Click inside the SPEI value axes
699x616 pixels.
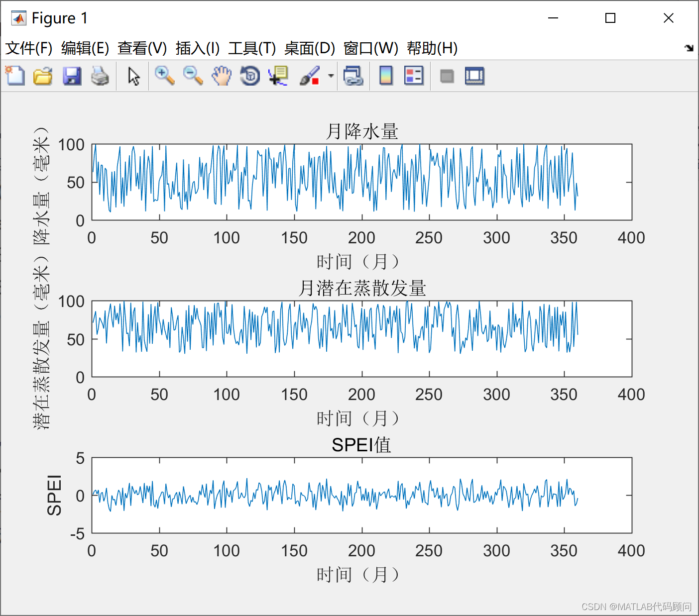coord(362,495)
